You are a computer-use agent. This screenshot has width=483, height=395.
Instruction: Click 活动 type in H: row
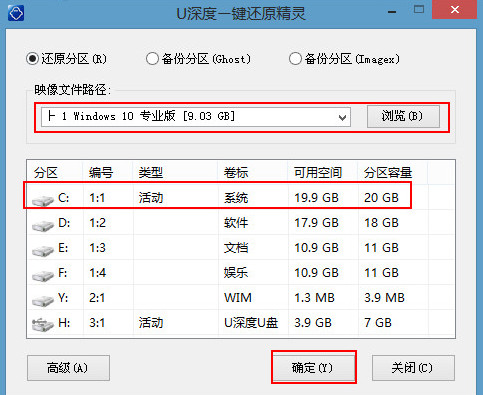click(x=151, y=323)
